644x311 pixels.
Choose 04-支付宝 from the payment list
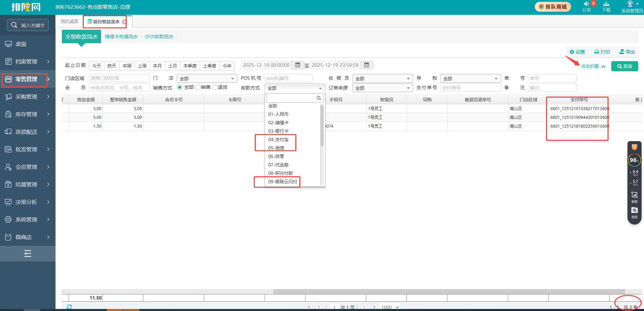[x=293, y=139]
